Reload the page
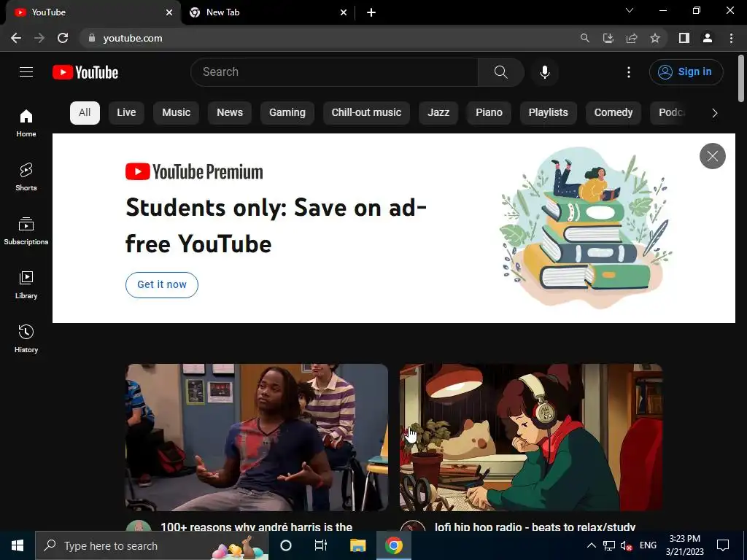 click(63, 38)
